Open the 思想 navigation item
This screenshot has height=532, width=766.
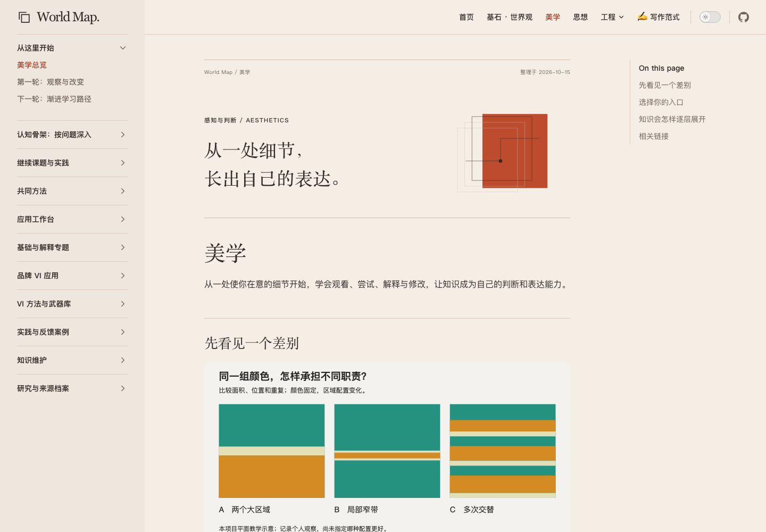580,17
